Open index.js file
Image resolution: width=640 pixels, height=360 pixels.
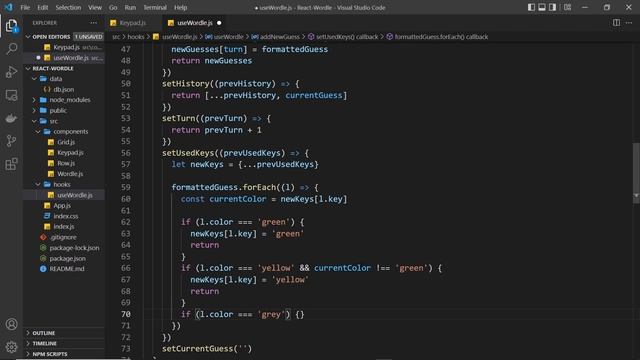click(x=64, y=227)
